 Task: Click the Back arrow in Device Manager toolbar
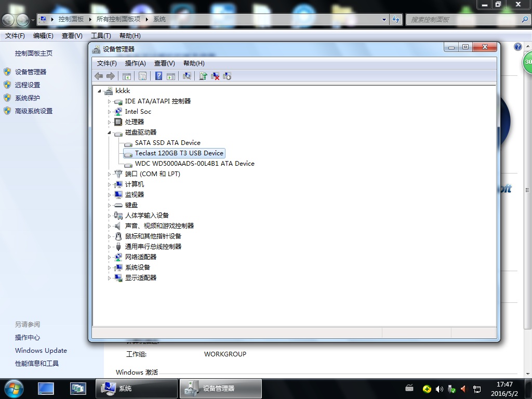[99, 76]
